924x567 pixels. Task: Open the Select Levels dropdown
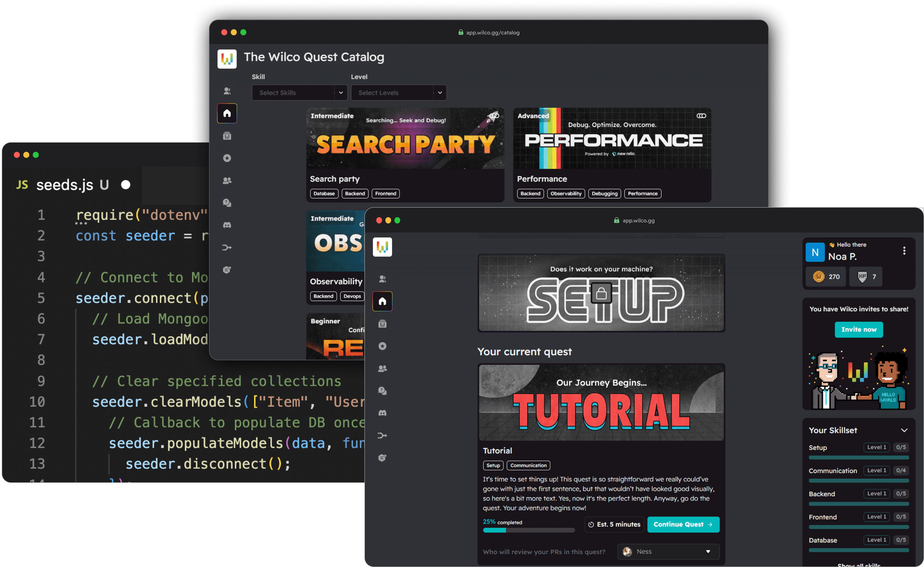click(x=398, y=93)
